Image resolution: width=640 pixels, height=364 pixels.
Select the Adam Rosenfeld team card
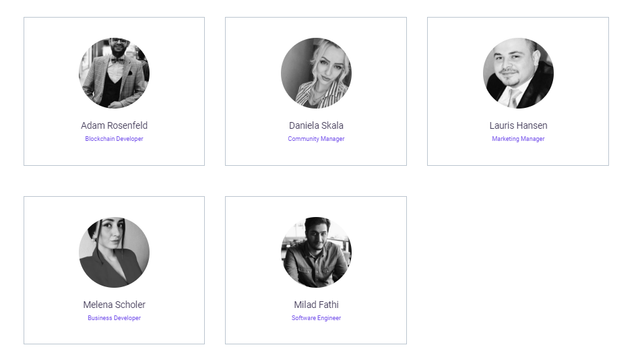(114, 91)
